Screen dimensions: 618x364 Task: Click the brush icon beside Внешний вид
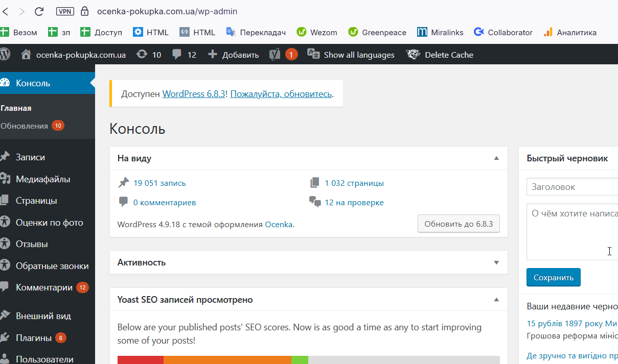point(5,316)
